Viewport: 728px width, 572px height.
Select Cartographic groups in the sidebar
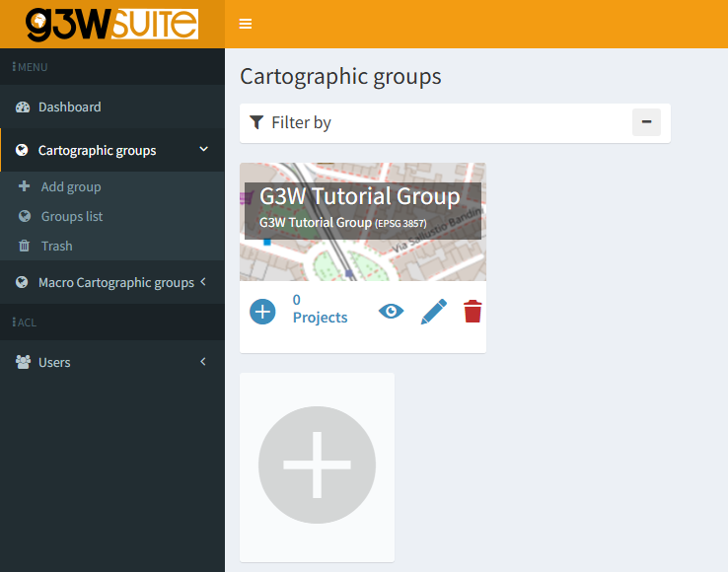tap(112, 150)
